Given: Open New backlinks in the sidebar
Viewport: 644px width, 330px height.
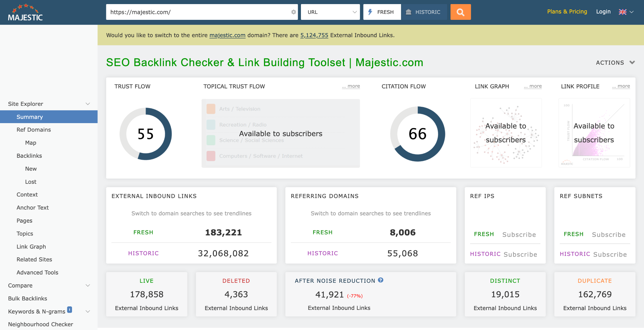Looking at the screenshot, I should 31,169.
